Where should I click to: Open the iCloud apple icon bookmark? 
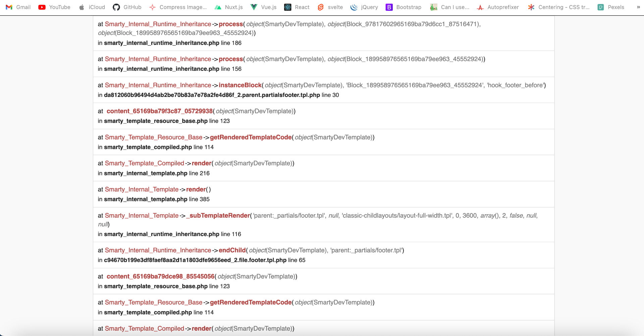click(82, 7)
